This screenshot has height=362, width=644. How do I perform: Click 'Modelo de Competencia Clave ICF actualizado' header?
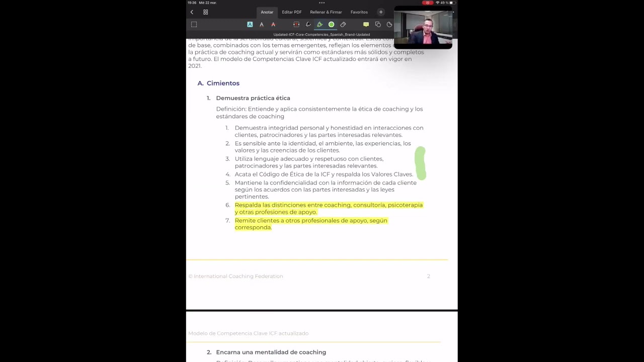click(x=248, y=333)
